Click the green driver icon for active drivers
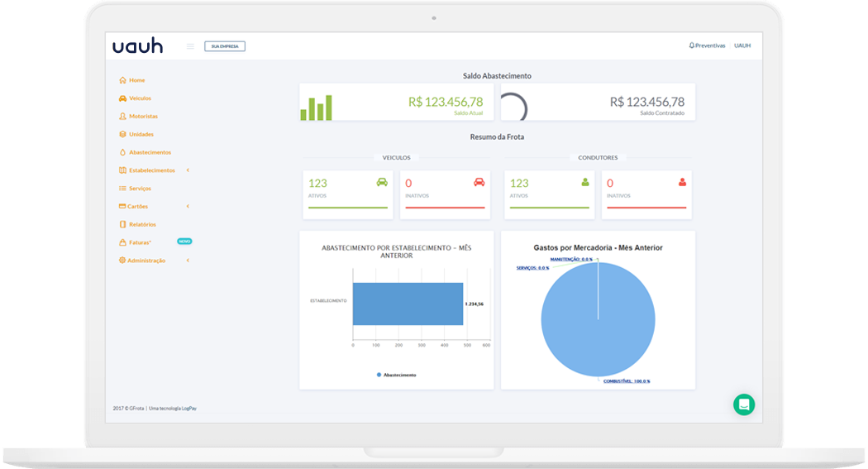 pyautogui.click(x=585, y=182)
